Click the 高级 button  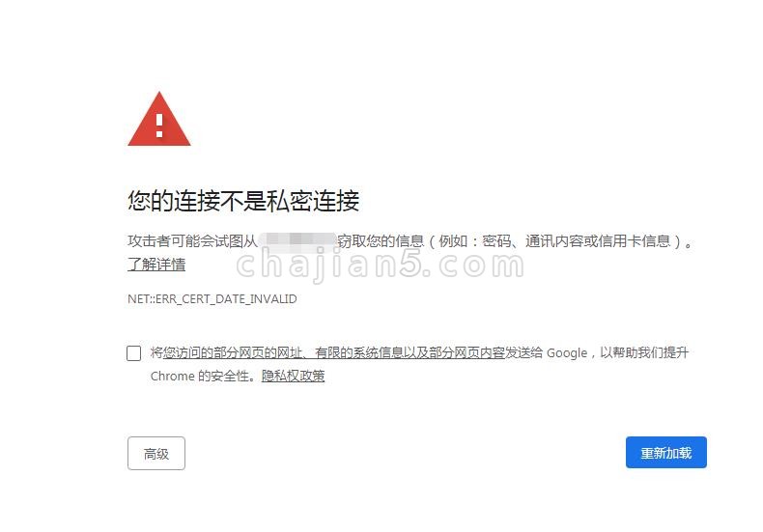point(156,453)
